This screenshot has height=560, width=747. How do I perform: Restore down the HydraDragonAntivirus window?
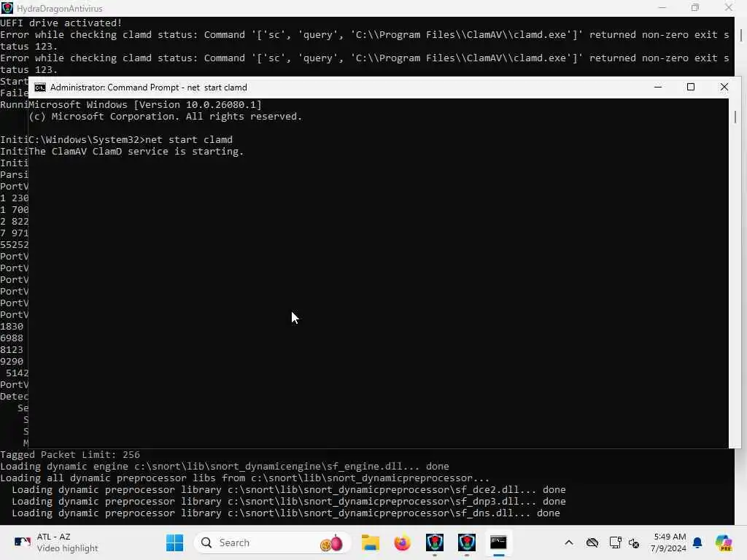click(695, 8)
